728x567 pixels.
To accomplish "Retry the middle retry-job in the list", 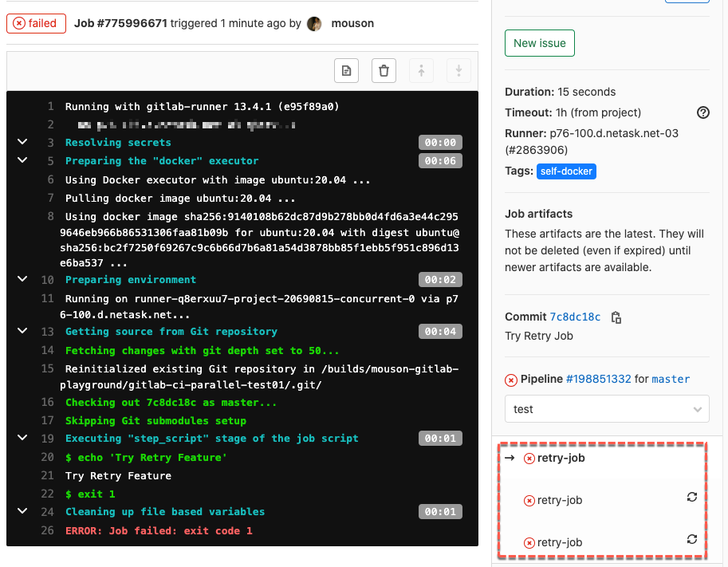I will [x=692, y=497].
